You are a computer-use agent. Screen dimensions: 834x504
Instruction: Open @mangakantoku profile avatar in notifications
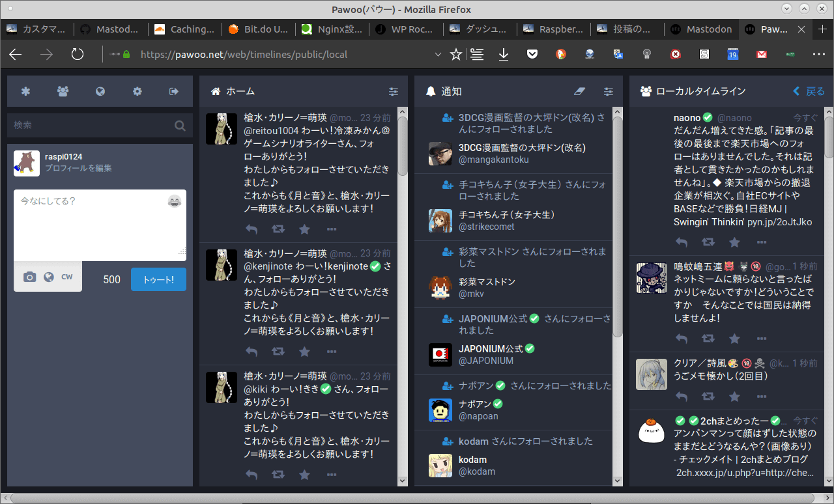point(440,154)
